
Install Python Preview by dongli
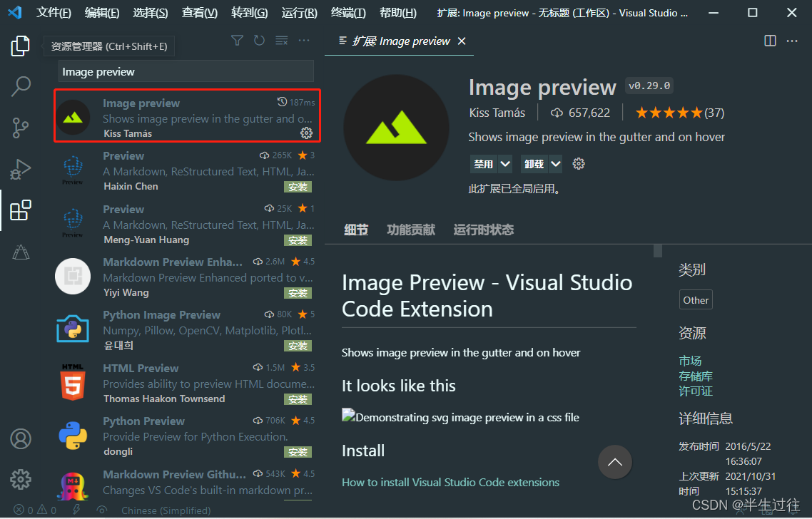[x=298, y=452]
